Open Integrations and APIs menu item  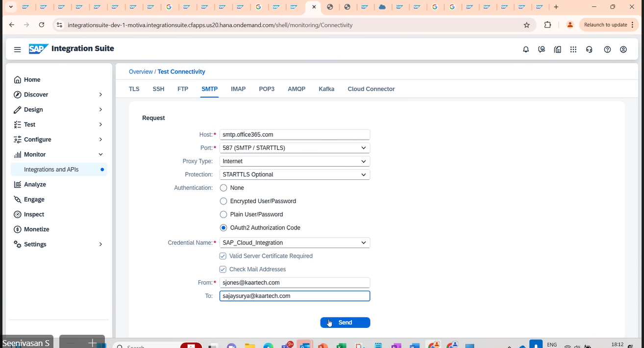pos(59,170)
